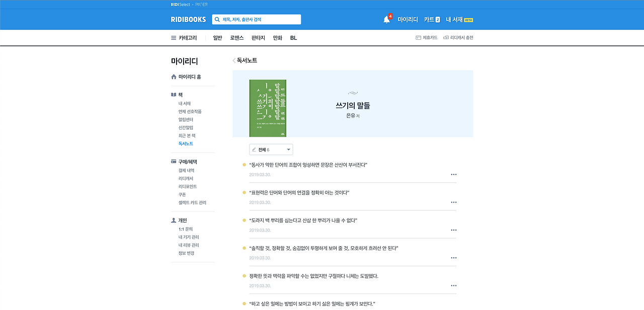Screen dimensions: 644x310
Task: Open the 만화 genre tab
Action: (x=278, y=38)
